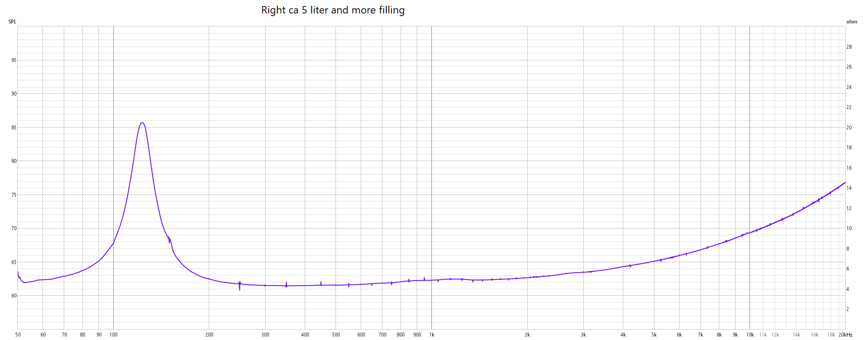Image resolution: width=868 pixels, height=340 pixels.
Task: Click the 600 frequency axis label
Action: click(361, 335)
